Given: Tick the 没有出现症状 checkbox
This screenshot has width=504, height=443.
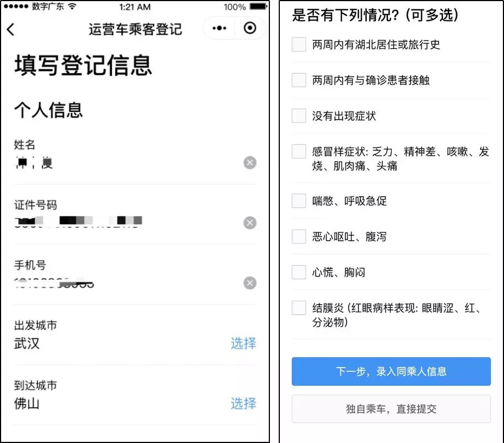Looking at the screenshot, I should [x=299, y=116].
